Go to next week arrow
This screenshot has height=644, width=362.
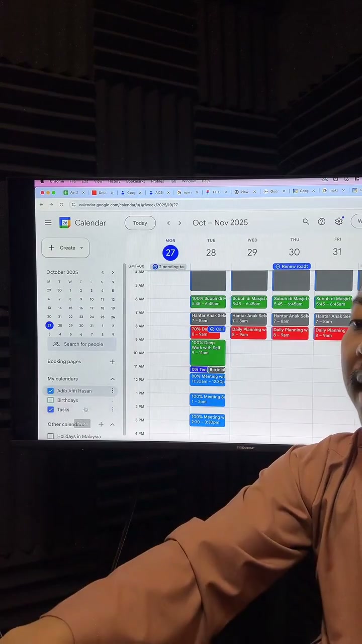179,223
